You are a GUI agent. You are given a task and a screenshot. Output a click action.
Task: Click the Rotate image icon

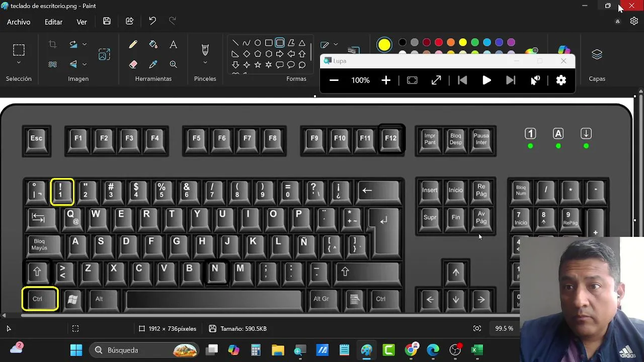tap(73, 44)
